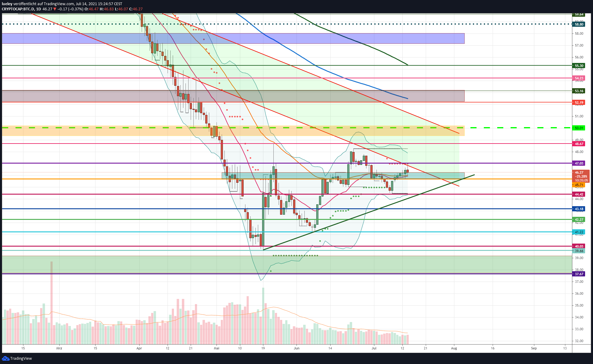593x364 pixels.
Task: Click the tallest pink volume bar
Action: (52, 303)
